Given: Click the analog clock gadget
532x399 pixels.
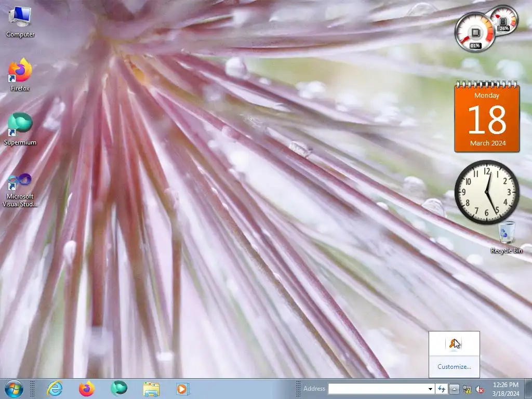Looking at the screenshot, I should [487, 192].
